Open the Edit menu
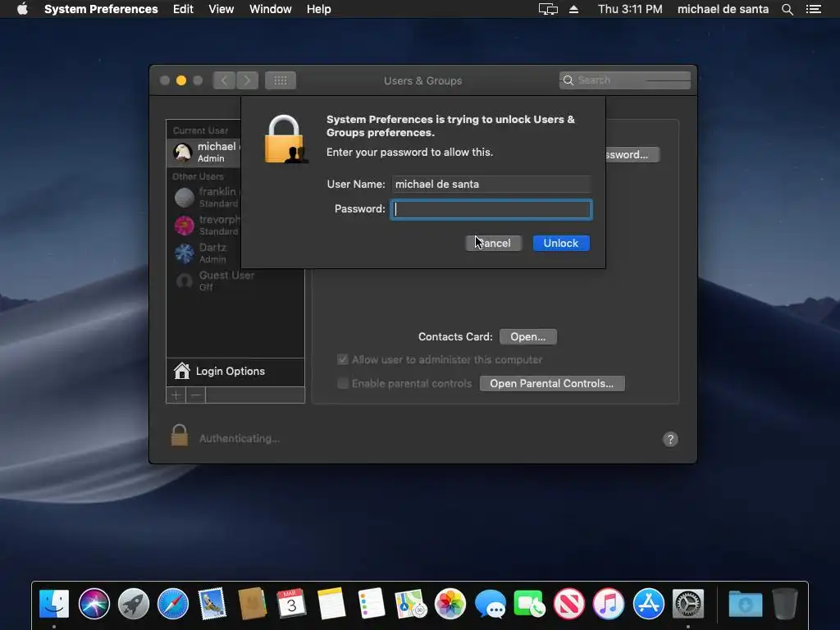 (183, 9)
